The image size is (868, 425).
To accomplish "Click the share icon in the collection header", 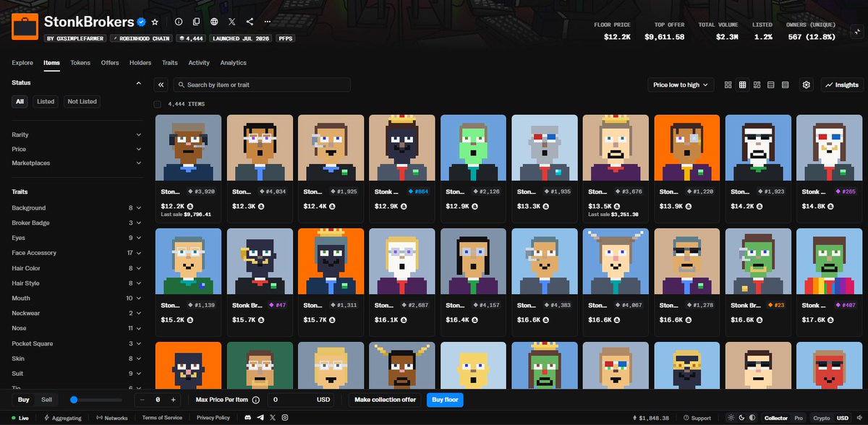I will pyautogui.click(x=250, y=22).
